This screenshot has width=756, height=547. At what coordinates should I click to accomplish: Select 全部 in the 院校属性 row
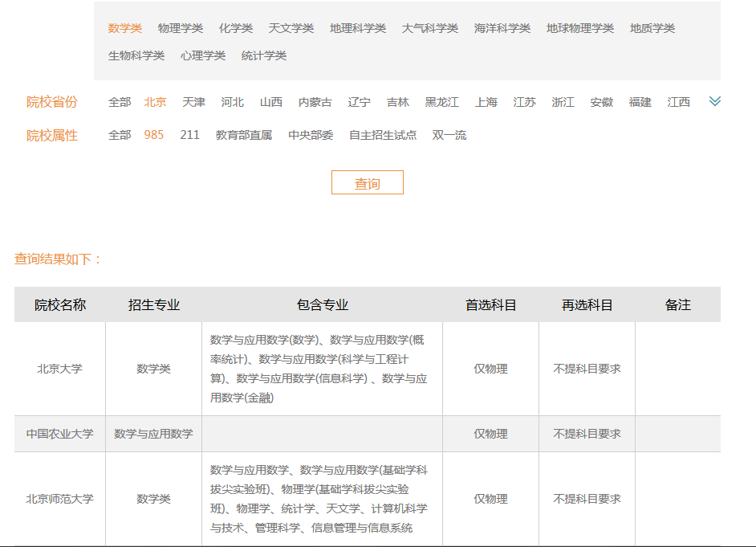(x=120, y=135)
